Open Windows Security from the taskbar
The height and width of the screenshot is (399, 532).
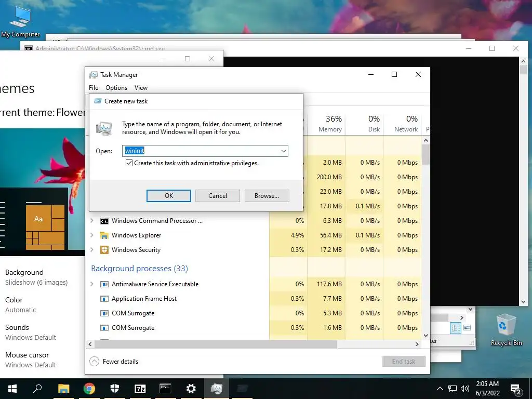pos(115,389)
